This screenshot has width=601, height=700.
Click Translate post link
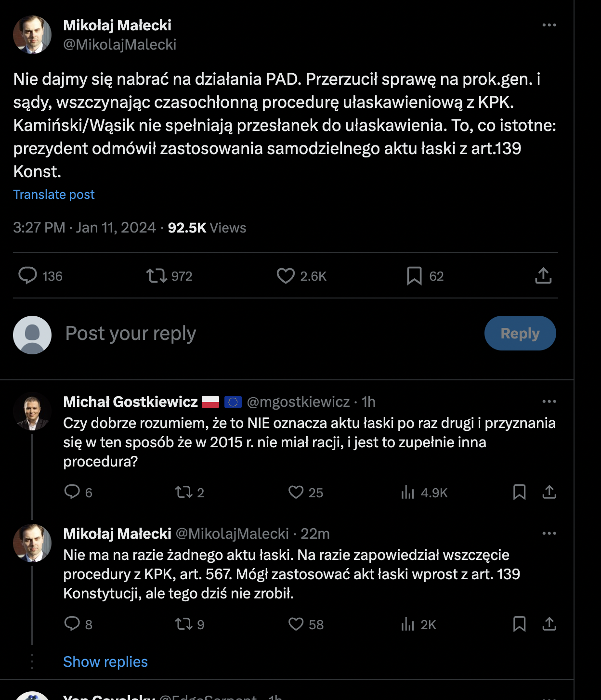[x=54, y=194]
